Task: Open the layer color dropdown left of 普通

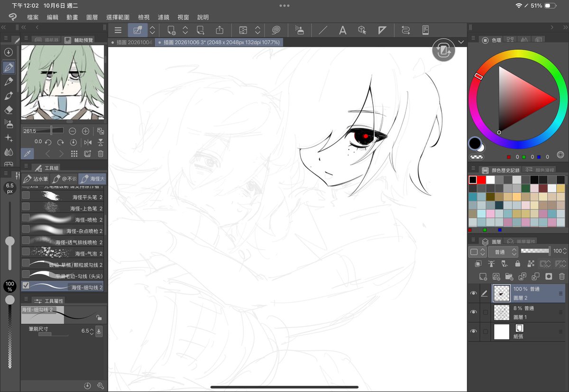Action: [477, 252]
